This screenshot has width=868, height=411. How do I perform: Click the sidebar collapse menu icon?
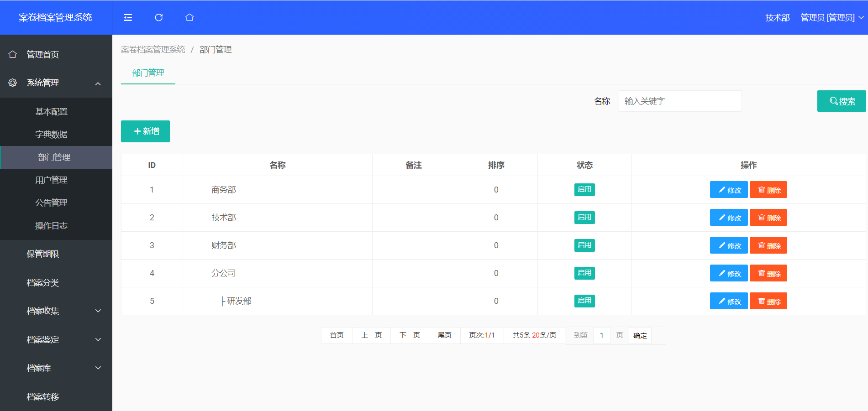pos(128,17)
